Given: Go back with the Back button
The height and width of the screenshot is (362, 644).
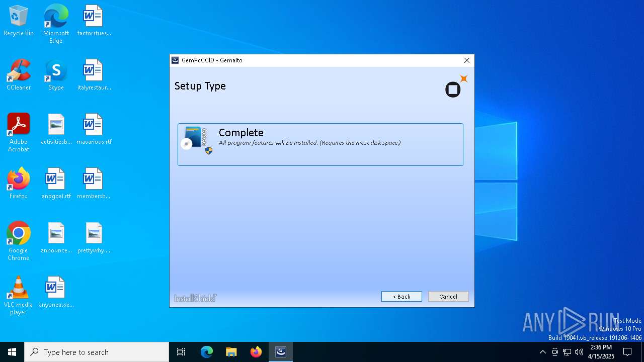Looking at the screenshot, I should 401,297.
